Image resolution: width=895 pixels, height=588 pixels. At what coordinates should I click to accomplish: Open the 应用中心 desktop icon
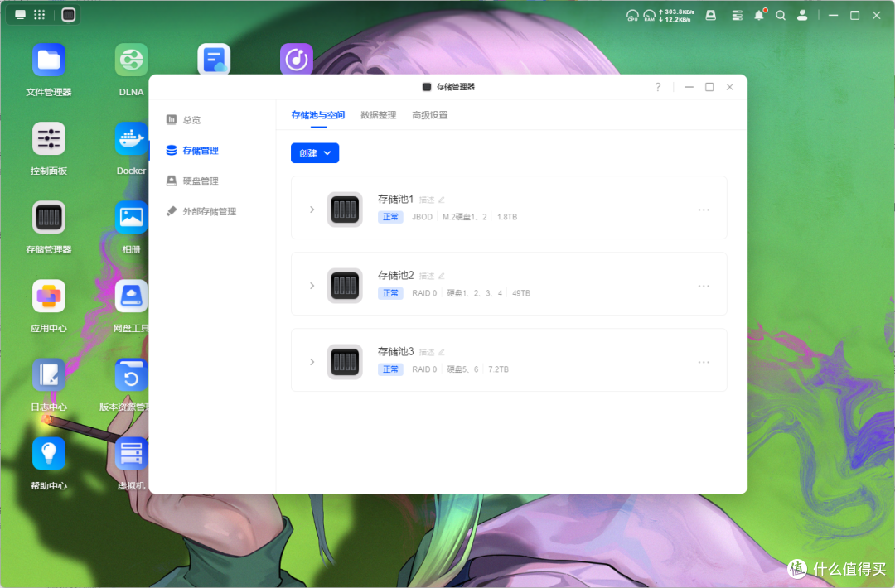pyautogui.click(x=49, y=296)
